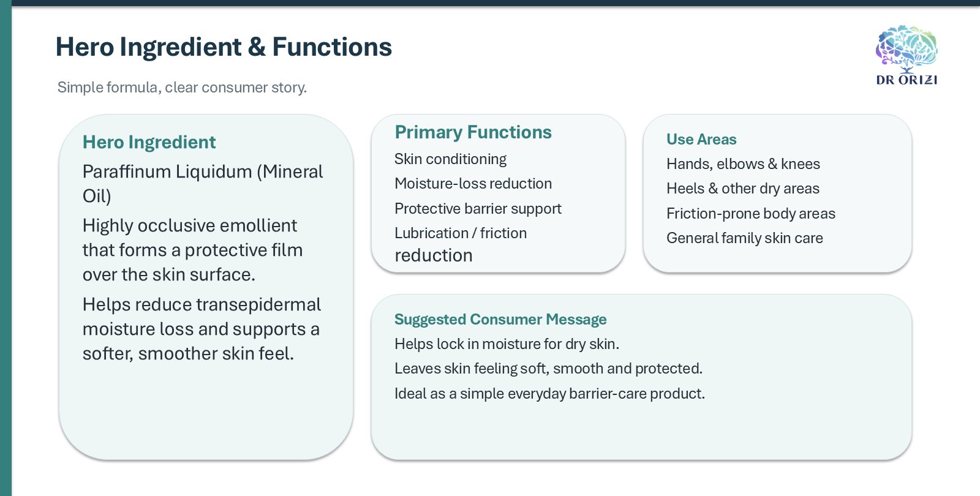Click the Paraffinum Liquidum (Mineral Oil) text
Viewport: 980px width, 496px height.
pos(203,184)
